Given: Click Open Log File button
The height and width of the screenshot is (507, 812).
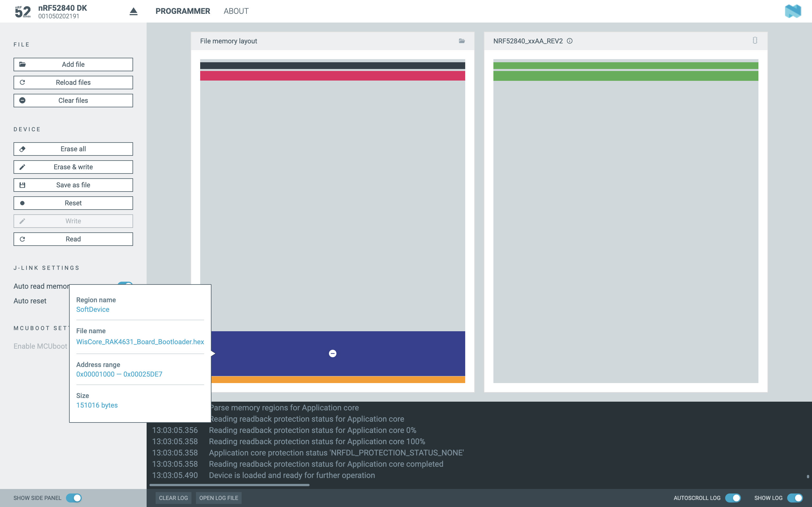Looking at the screenshot, I should click(219, 498).
